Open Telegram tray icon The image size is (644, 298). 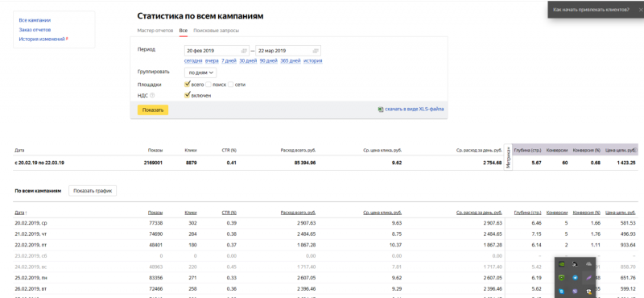pyautogui.click(x=575, y=278)
